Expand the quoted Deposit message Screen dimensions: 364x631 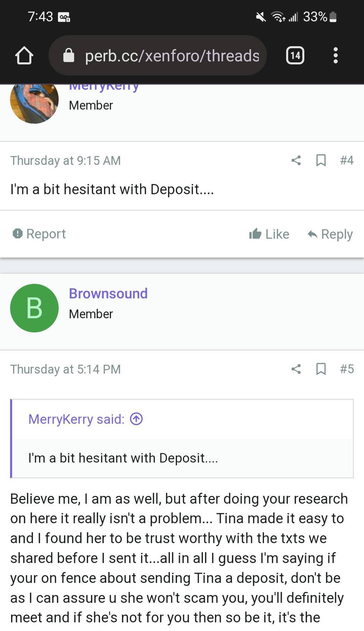123,458
